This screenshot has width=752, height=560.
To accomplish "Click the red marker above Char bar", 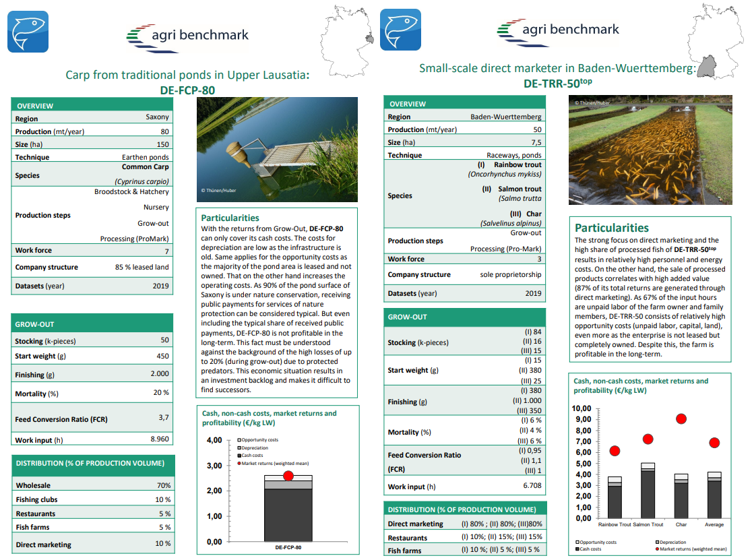I will pos(681,418).
